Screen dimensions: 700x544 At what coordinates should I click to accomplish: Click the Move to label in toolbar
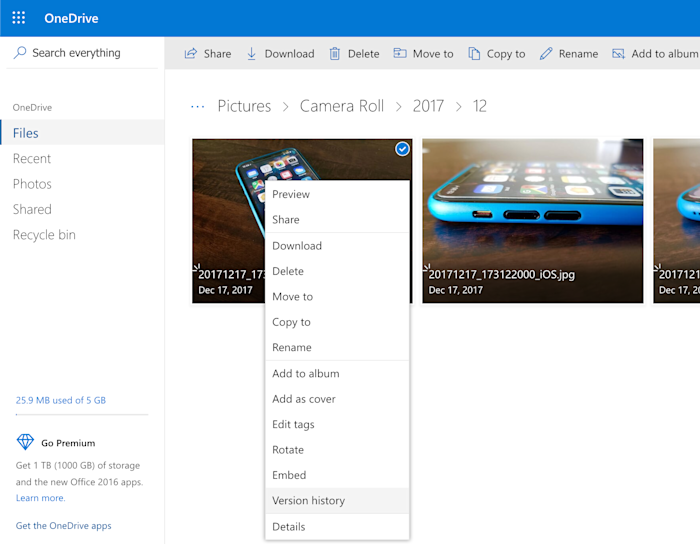(433, 54)
